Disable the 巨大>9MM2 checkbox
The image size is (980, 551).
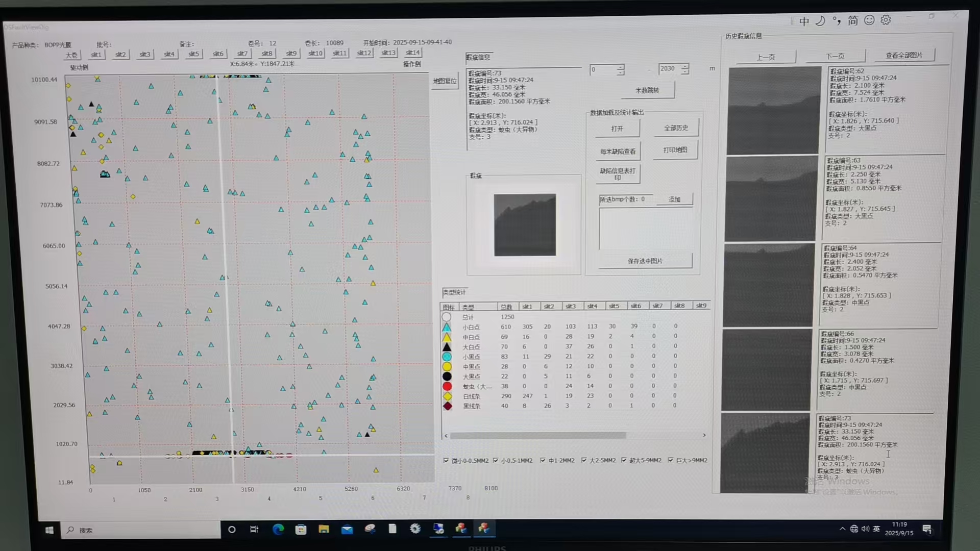tap(670, 460)
